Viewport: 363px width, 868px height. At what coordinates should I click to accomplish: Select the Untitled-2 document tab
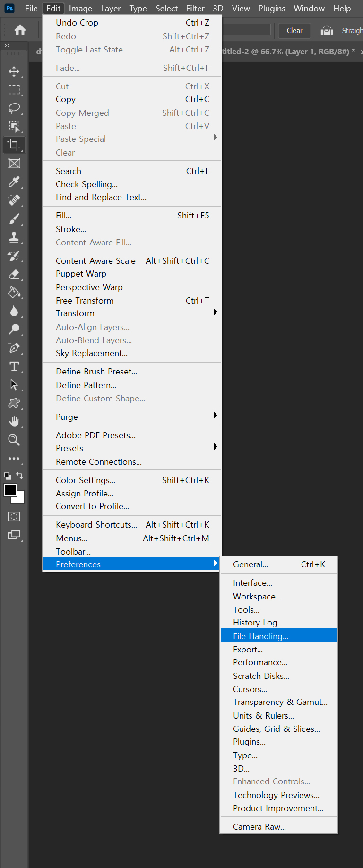tap(288, 52)
